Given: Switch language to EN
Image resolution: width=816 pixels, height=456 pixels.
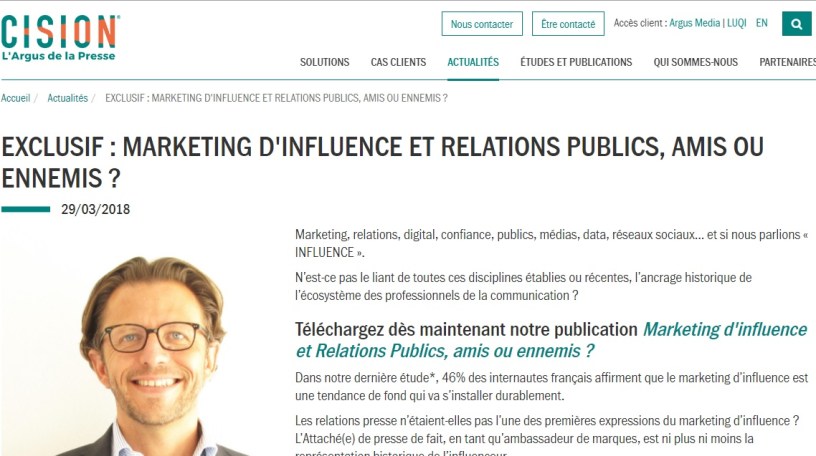Looking at the screenshot, I should point(761,23).
